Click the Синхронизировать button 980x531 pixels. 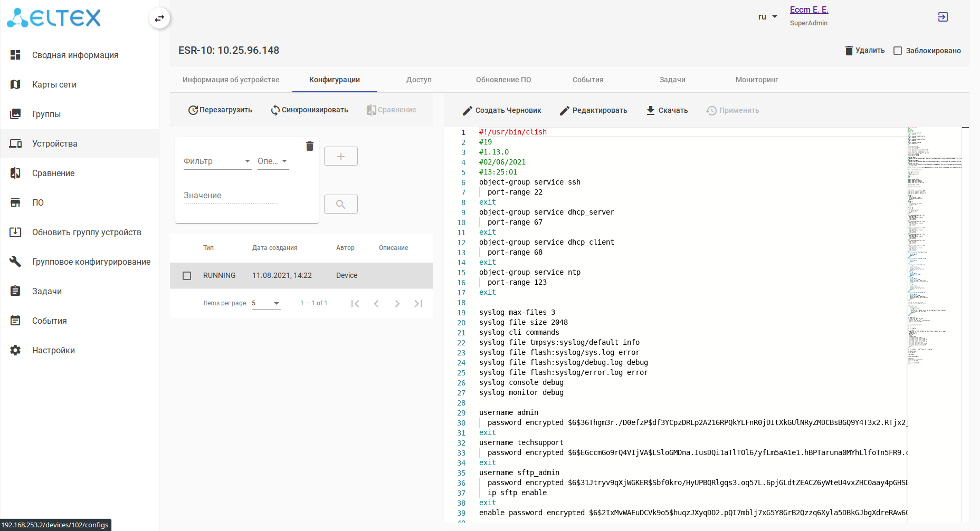(x=309, y=110)
